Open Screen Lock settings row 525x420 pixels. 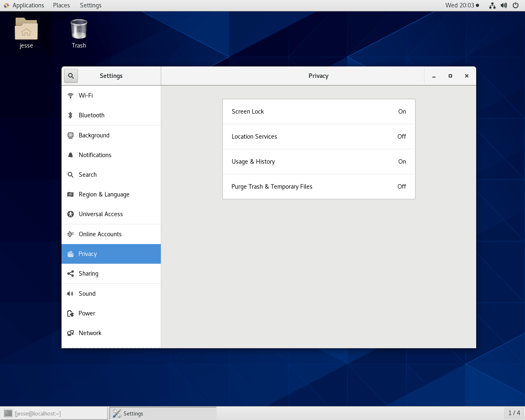point(319,112)
